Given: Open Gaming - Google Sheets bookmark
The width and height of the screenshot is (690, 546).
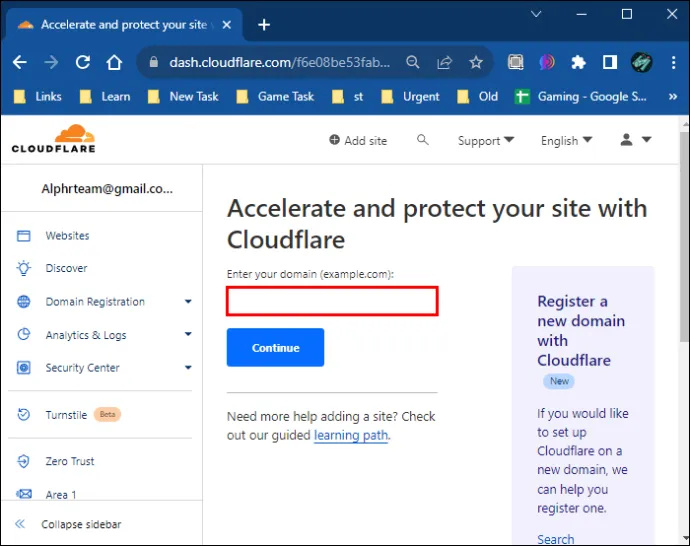Looking at the screenshot, I should pos(581,96).
